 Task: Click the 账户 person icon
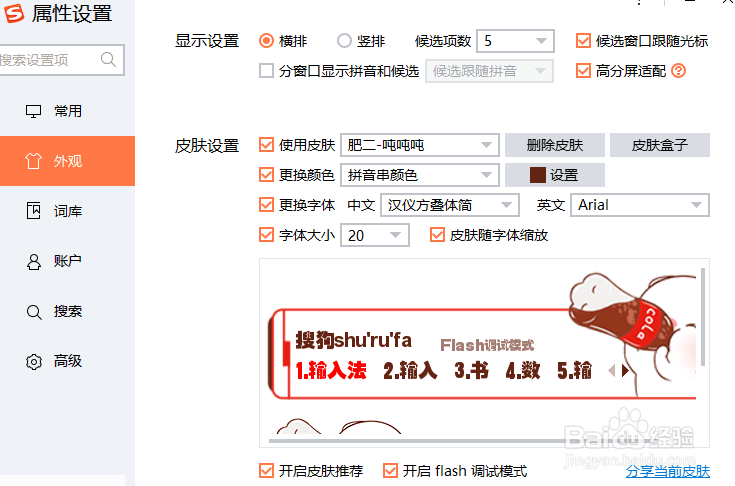[33, 262]
